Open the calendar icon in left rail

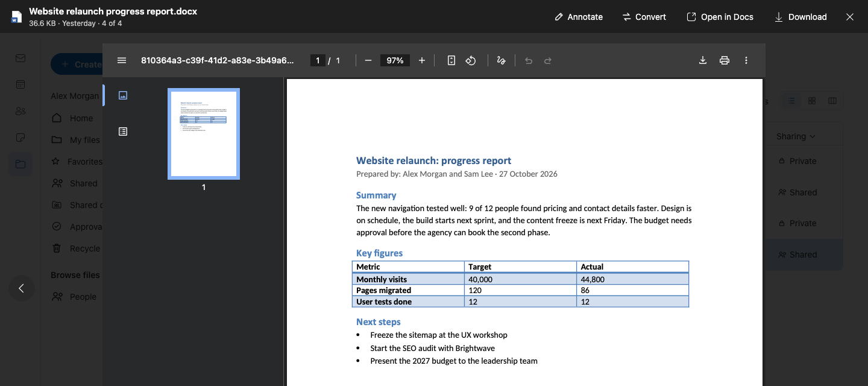tap(20, 84)
